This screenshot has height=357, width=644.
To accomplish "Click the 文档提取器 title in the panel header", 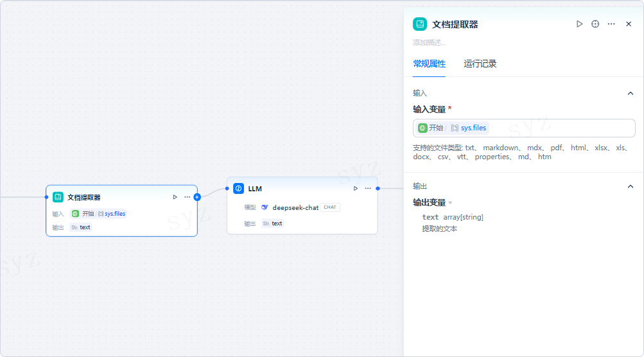I will coord(455,24).
